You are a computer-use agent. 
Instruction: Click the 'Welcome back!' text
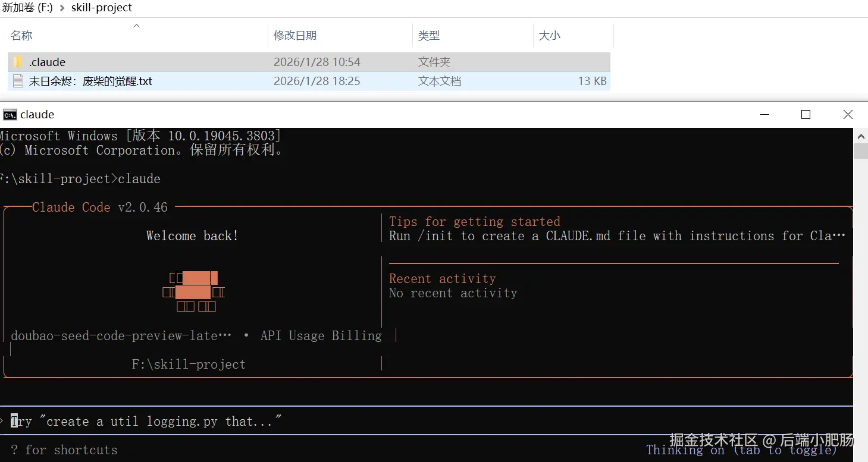(192, 236)
